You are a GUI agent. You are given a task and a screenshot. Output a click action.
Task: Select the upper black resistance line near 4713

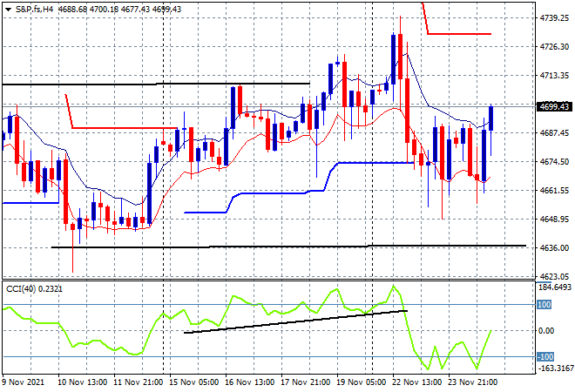pyautogui.click(x=156, y=84)
